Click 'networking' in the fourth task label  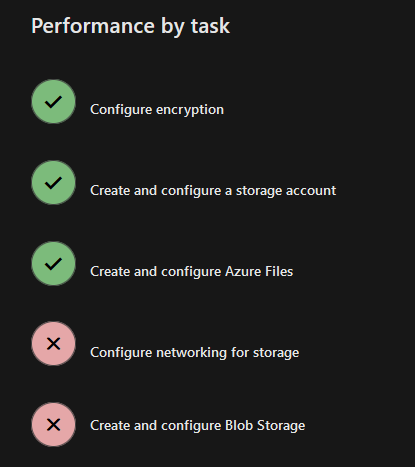tap(192, 353)
